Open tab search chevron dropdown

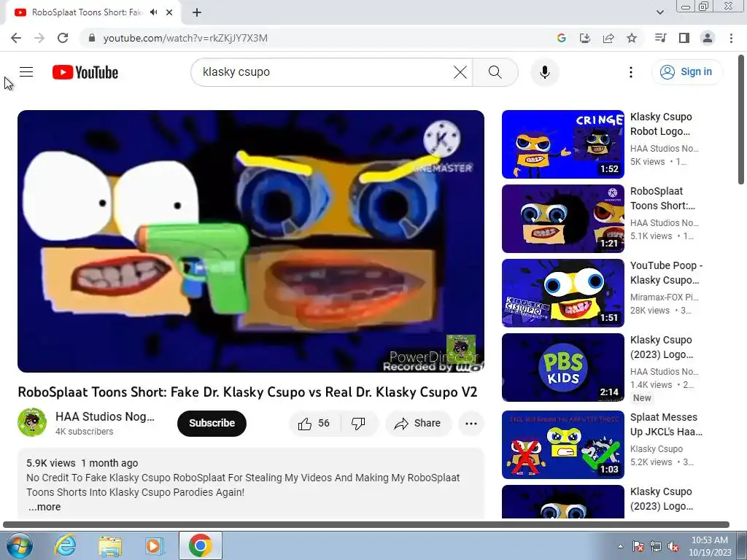pyautogui.click(x=659, y=12)
